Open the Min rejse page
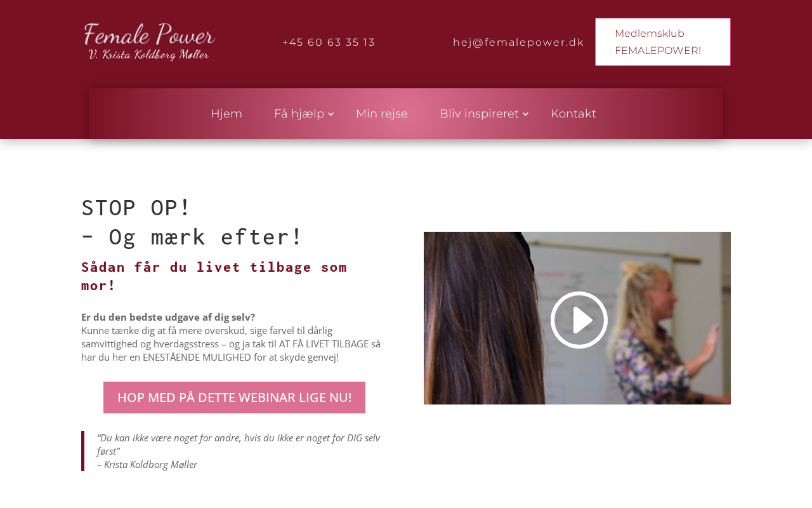The image size is (812, 508). coord(382,114)
